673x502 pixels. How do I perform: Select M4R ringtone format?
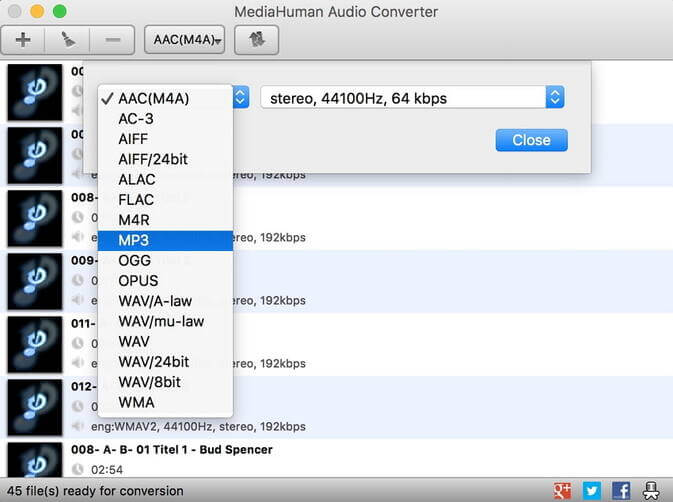[x=165, y=220]
